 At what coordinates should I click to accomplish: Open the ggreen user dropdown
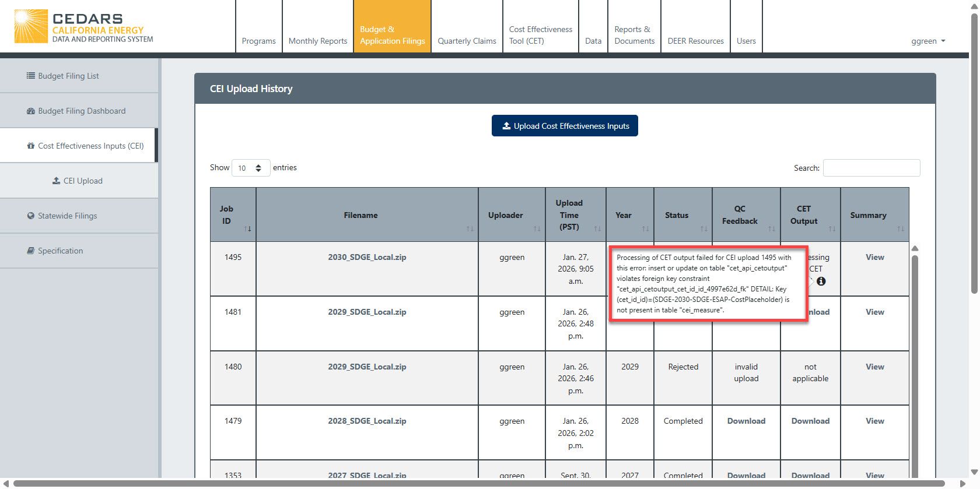[928, 41]
